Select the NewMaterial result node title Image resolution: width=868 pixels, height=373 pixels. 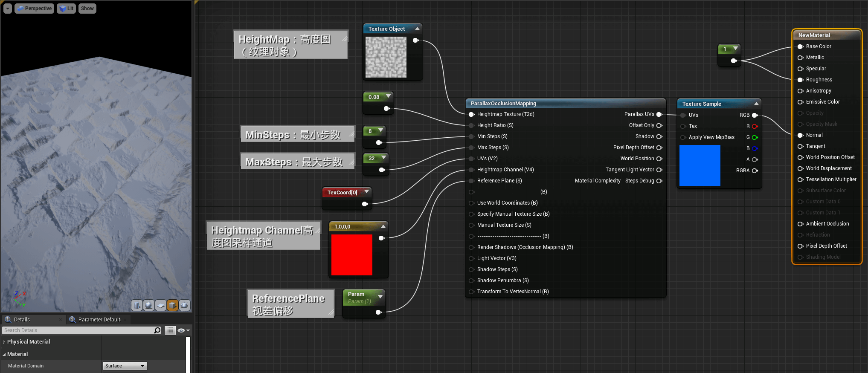coord(814,35)
